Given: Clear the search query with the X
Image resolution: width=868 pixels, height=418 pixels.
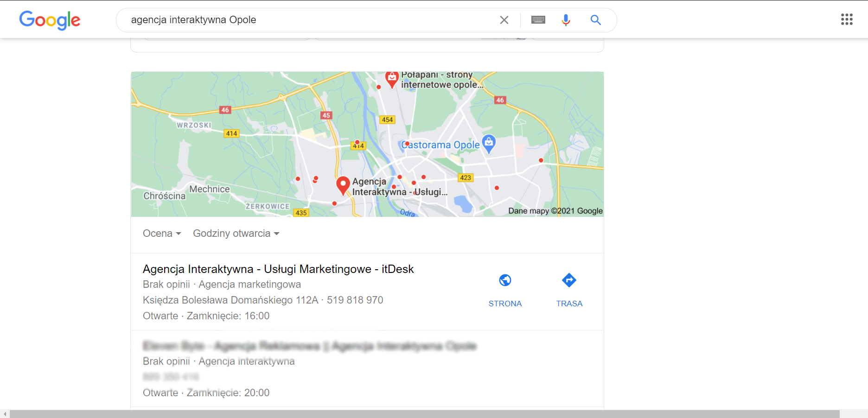Looking at the screenshot, I should tap(504, 20).
